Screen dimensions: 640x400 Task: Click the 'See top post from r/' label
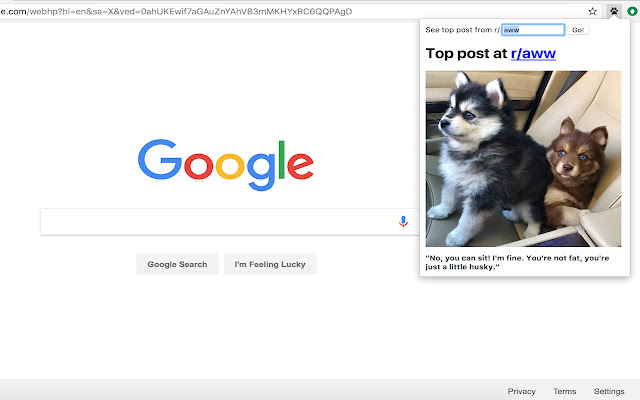pyautogui.click(x=462, y=30)
